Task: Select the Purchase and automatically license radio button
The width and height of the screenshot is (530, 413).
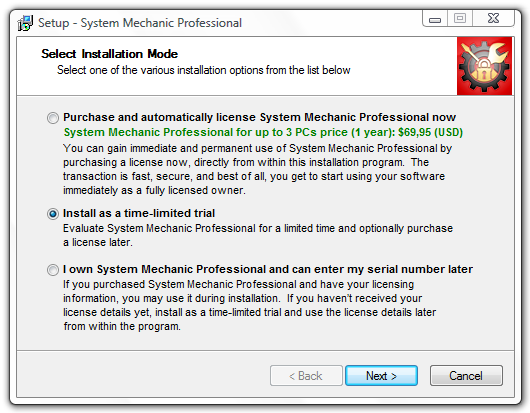Action: [53, 118]
